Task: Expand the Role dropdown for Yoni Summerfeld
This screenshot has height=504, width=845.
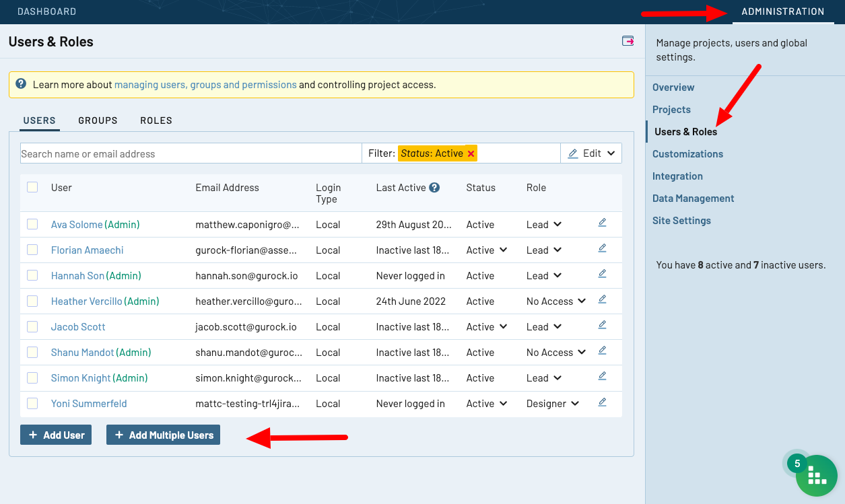Action: coord(552,404)
